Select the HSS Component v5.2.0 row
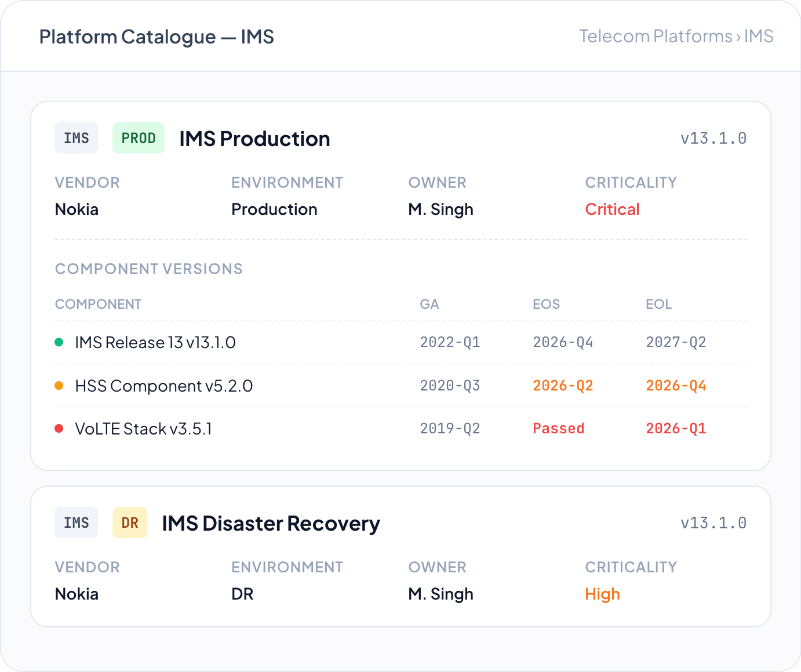Viewport: 801px width, 672px height. (x=400, y=386)
